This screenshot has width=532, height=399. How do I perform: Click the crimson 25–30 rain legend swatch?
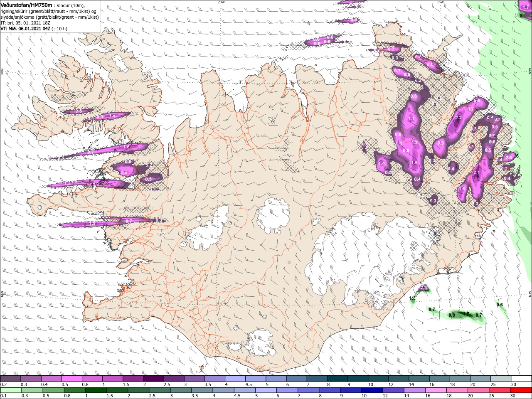click(500, 390)
